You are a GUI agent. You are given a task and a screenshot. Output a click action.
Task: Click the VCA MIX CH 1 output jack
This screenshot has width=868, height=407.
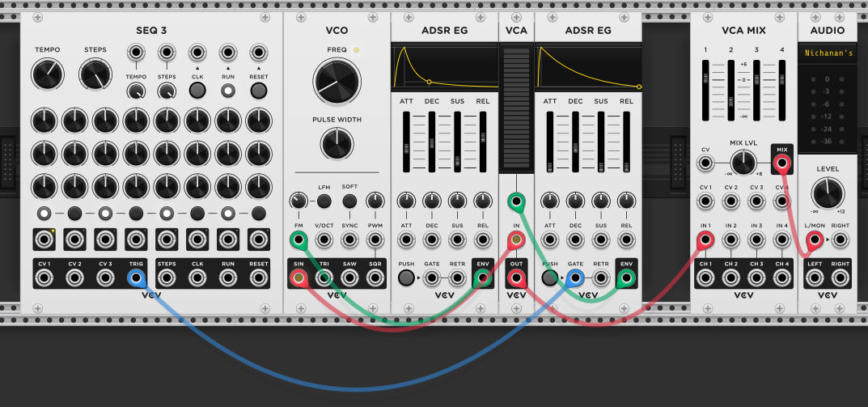pos(705,278)
